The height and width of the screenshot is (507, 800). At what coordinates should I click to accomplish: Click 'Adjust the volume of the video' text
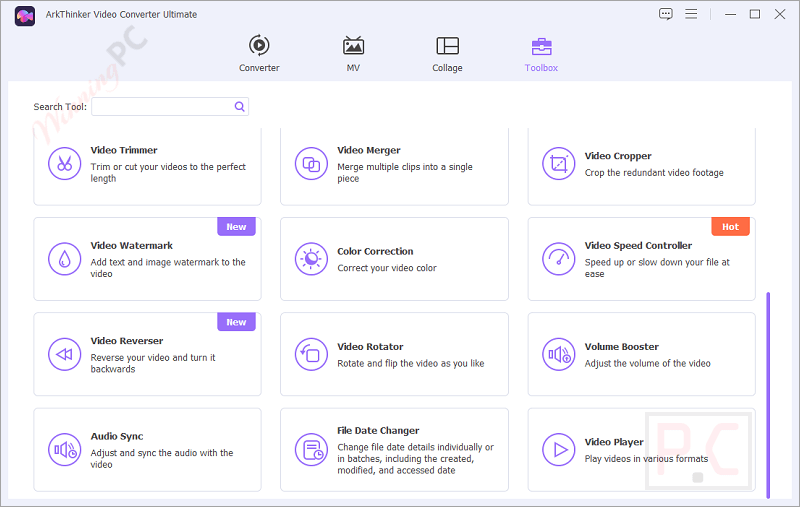pos(647,364)
